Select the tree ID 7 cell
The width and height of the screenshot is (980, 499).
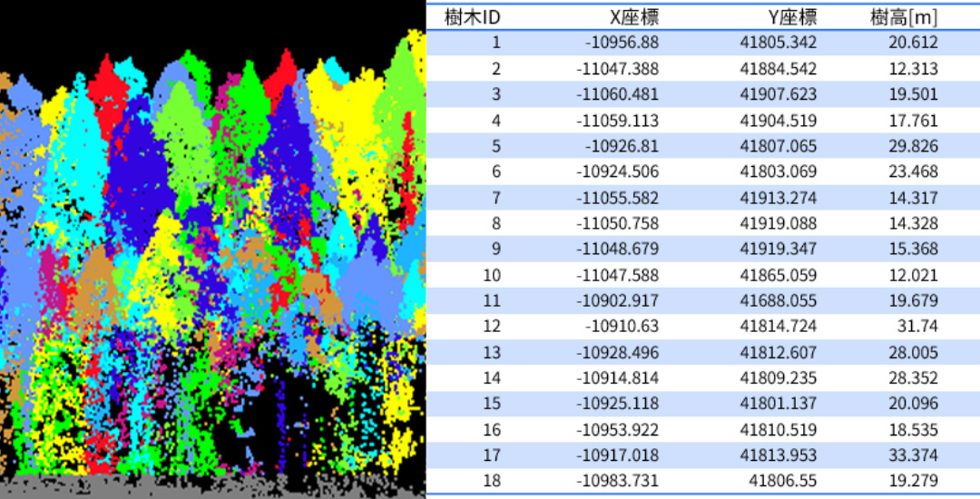(495, 198)
